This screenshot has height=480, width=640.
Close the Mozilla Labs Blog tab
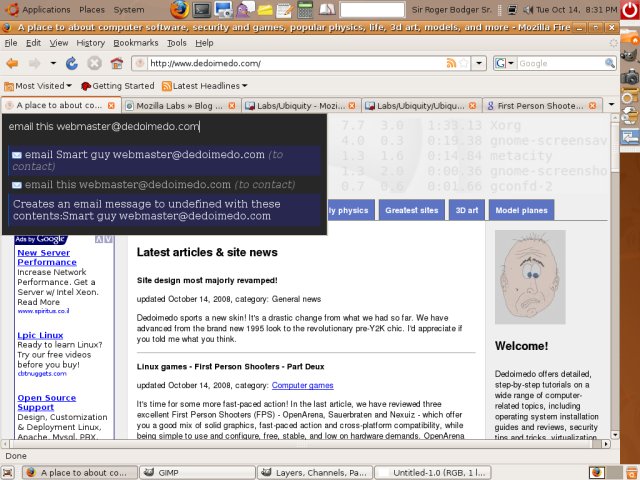(x=232, y=106)
